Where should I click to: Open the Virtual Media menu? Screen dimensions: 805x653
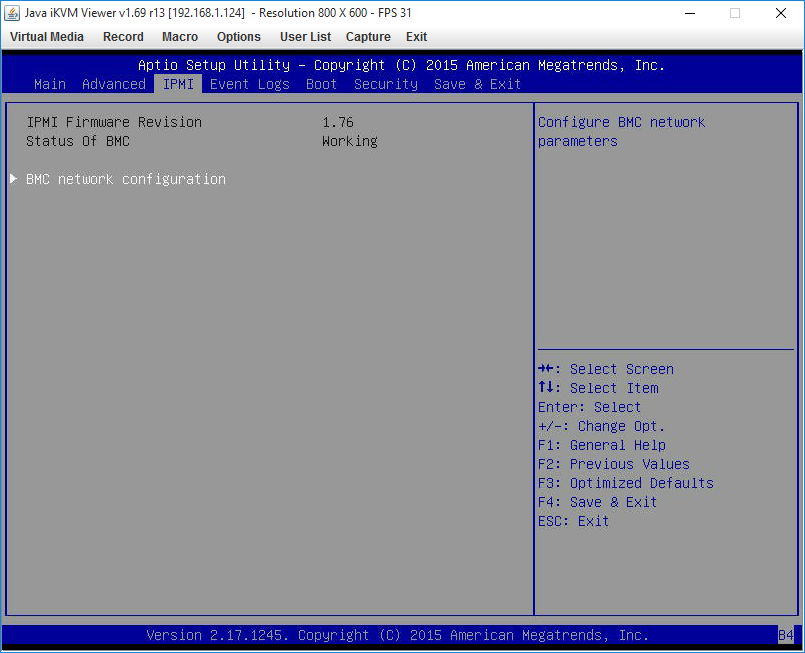[47, 37]
